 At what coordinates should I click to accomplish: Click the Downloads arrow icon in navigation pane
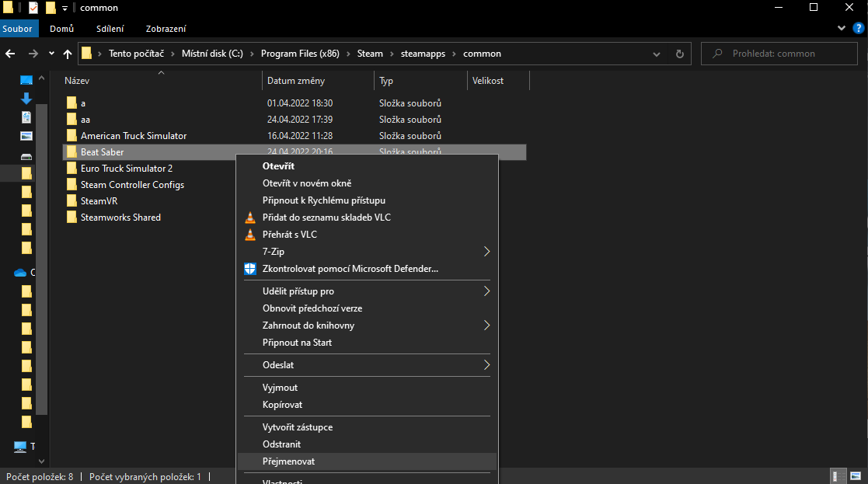(x=26, y=99)
